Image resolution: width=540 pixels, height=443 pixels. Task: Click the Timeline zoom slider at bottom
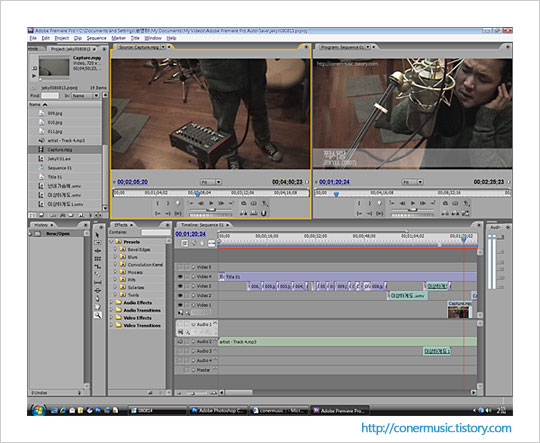click(193, 393)
